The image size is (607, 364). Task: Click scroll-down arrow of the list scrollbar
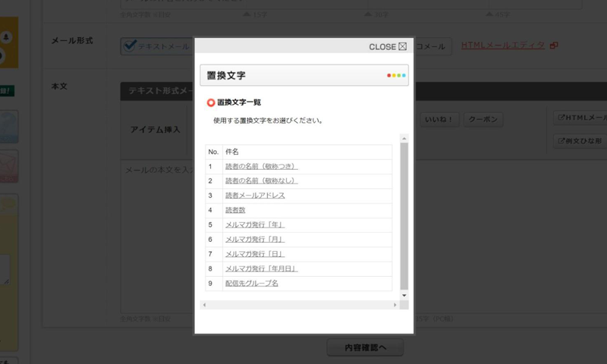click(x=404, y=296)
